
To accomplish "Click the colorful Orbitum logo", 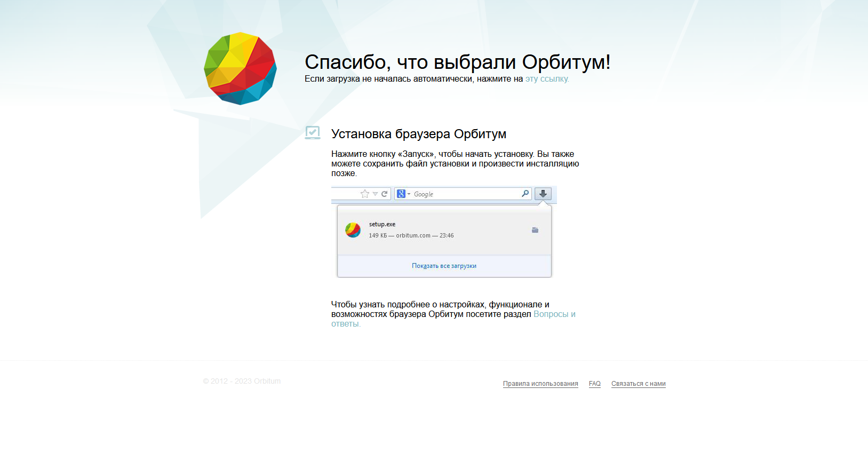I will [x=240, y=68].
